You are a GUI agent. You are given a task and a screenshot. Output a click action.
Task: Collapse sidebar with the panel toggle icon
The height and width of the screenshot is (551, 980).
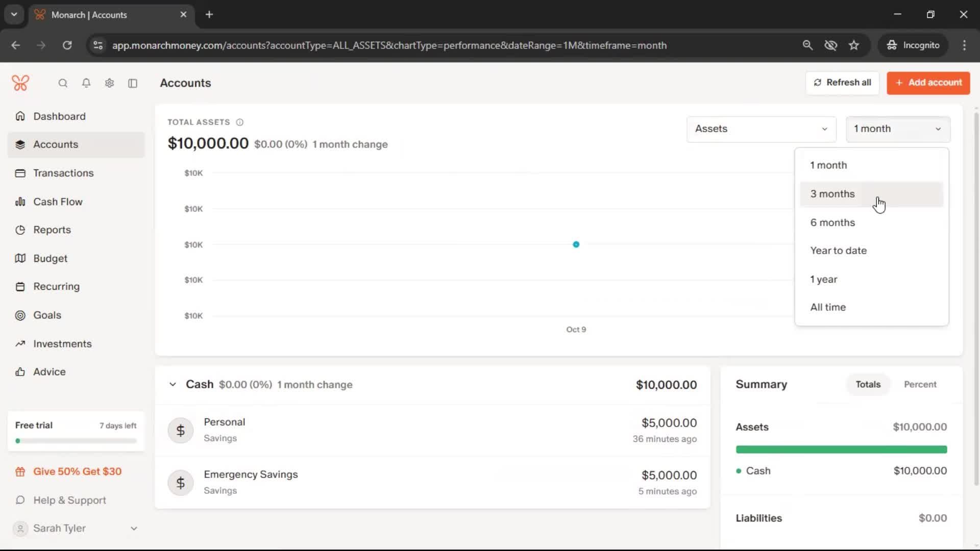pos(133,83)
